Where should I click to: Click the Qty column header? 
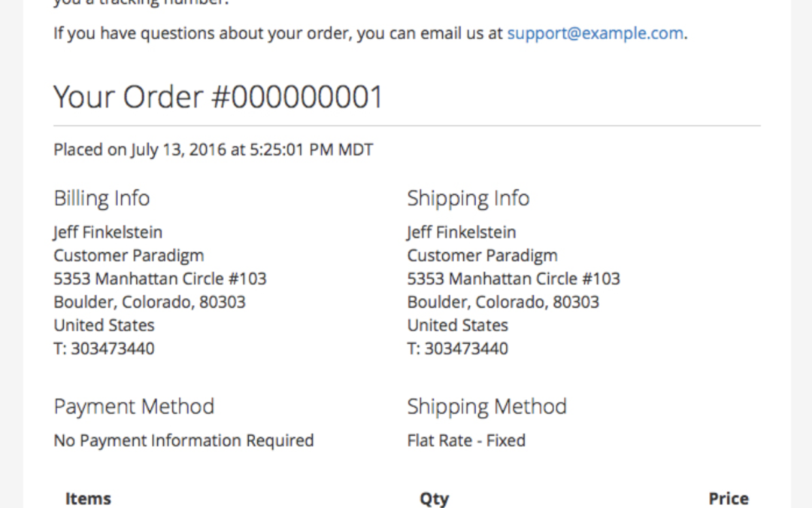click(x=434, y=498)
